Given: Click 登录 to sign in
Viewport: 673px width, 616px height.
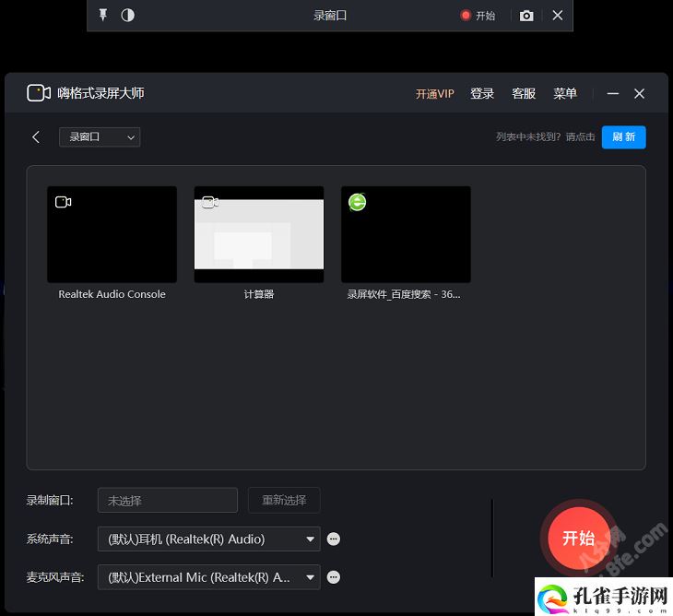Looking at the screenshot, I should click(x=482, y=93).
